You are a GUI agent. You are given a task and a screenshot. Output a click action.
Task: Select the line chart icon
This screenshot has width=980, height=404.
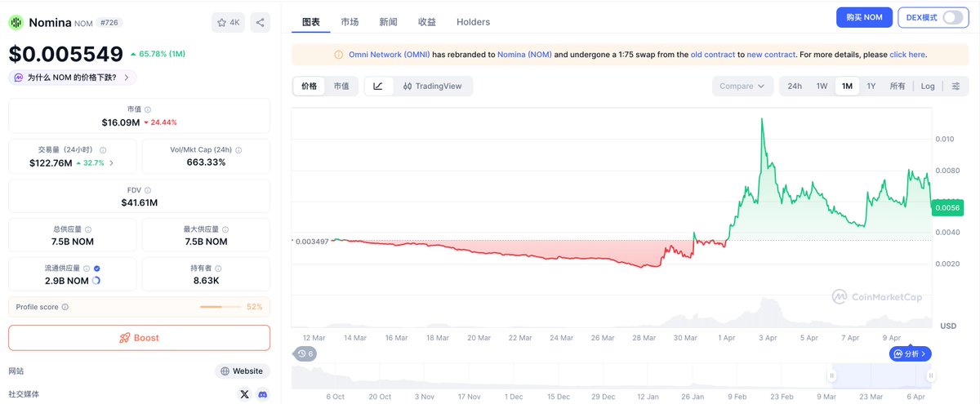[378, 86]
